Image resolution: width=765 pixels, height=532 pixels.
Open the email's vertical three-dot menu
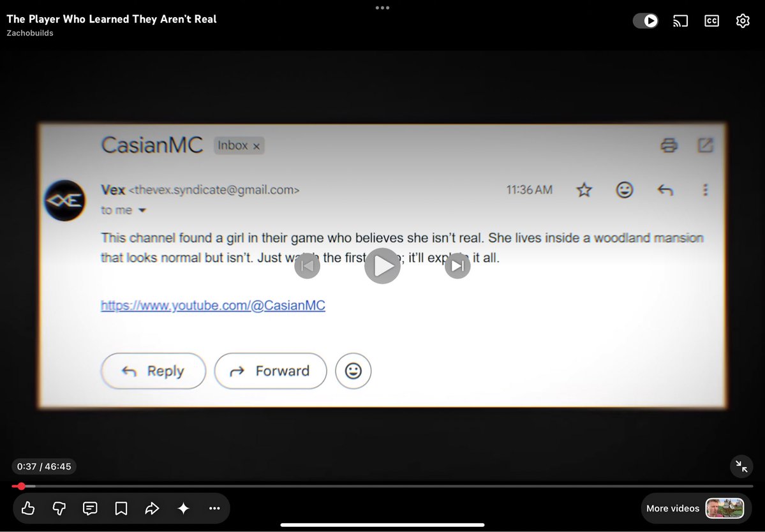705,189
